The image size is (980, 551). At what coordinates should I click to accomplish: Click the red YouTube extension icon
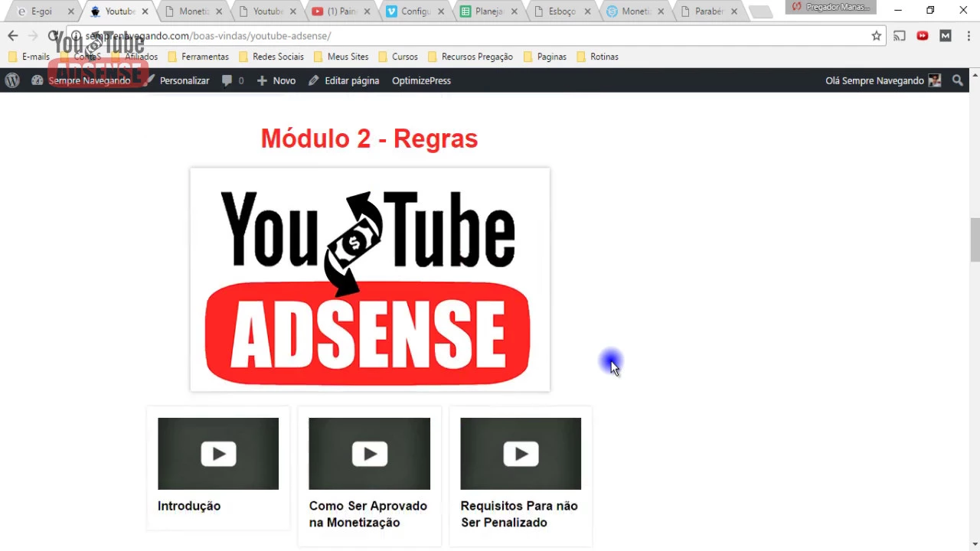923,36
